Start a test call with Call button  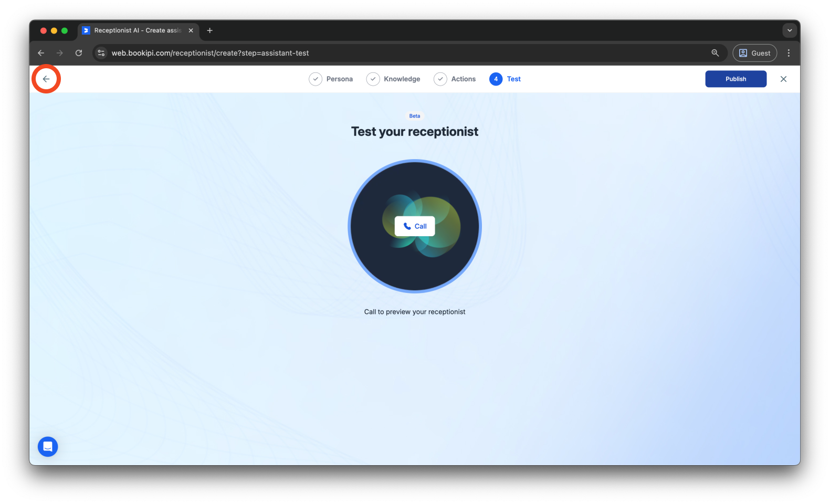point(415,226)
